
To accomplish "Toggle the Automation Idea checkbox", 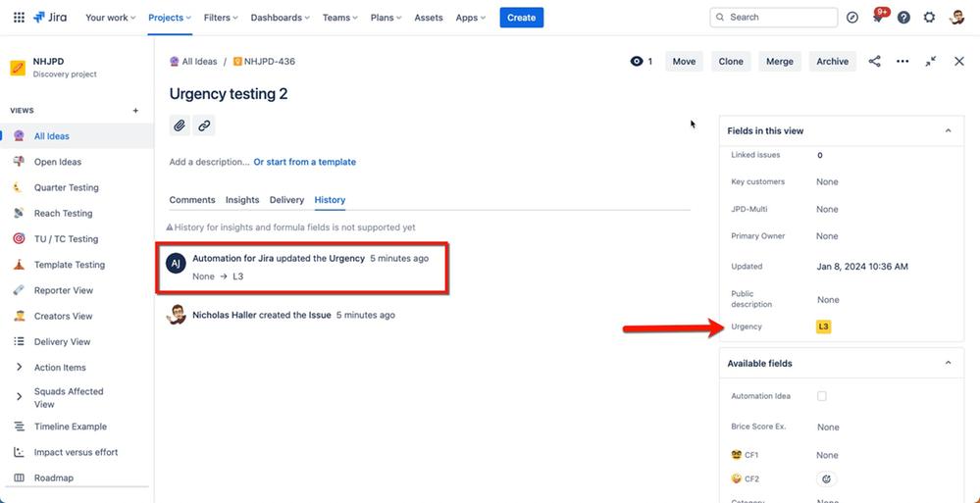I will 822,396.
